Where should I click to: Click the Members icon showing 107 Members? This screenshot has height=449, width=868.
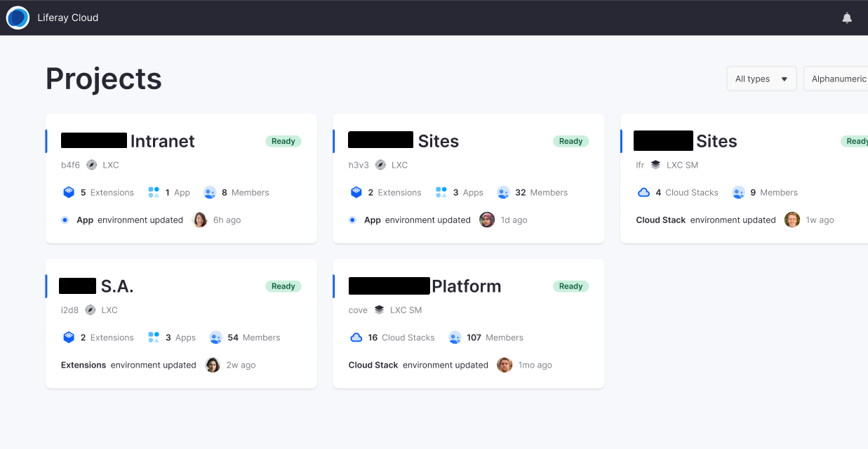pos(455,337)
